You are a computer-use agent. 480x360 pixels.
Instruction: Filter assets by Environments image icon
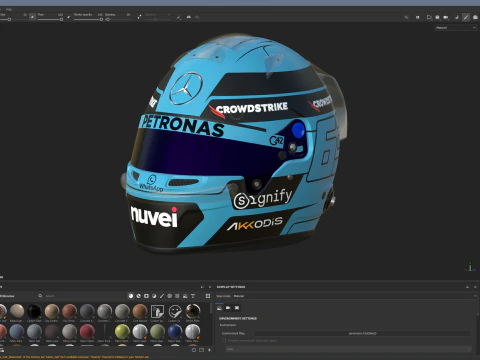[x=185, y=296]
